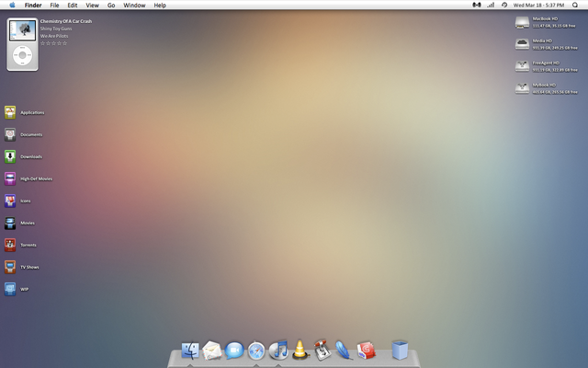This screenshot has width=588, height=368.
Task: Click the date and time in menu bar
Action: (x=538, y=5)
